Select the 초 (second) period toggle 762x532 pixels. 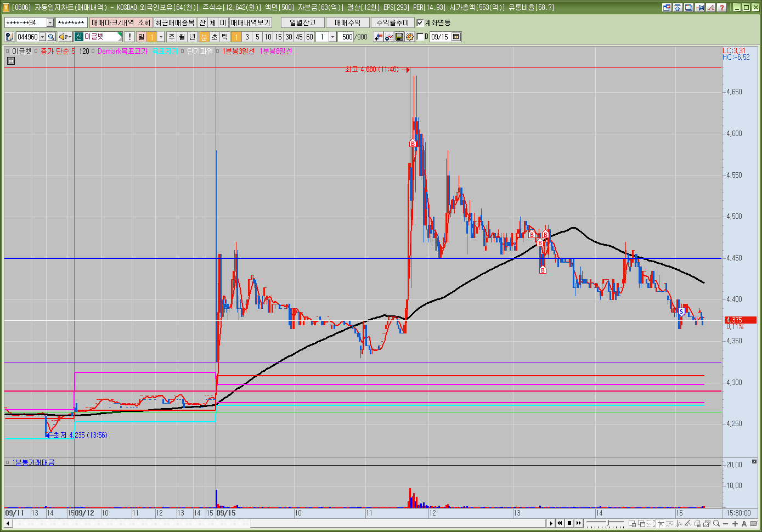tap(215, 37)
